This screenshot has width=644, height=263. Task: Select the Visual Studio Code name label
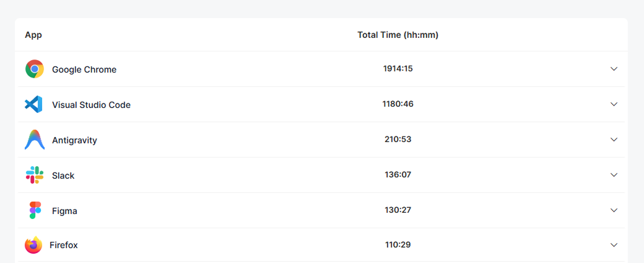click(x=91, y=105)
